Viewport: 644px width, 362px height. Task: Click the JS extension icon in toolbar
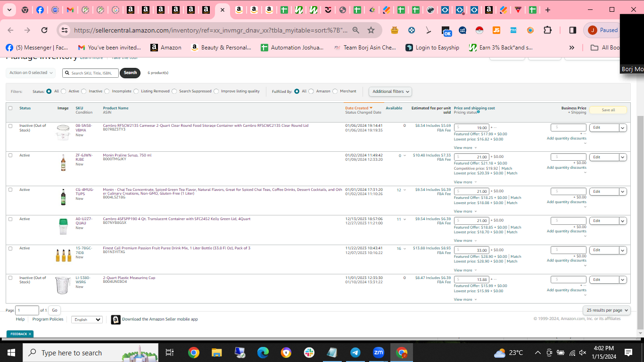(496, 30)
